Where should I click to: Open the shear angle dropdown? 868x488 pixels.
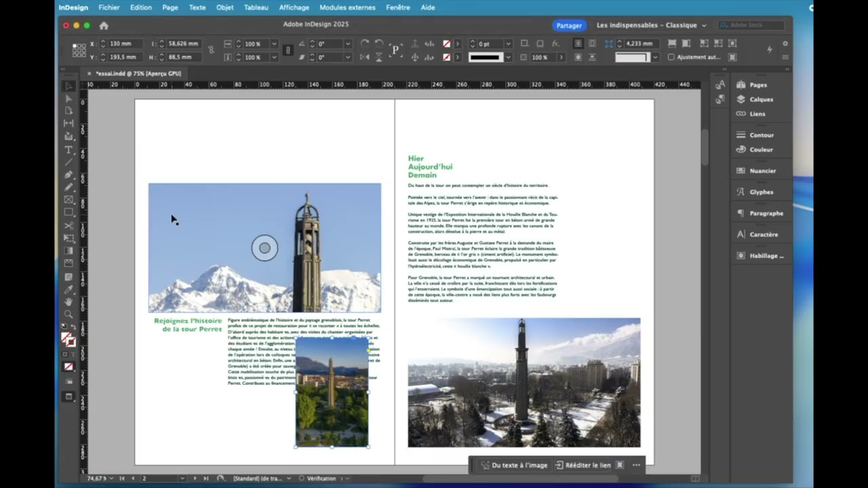point(347,57)
